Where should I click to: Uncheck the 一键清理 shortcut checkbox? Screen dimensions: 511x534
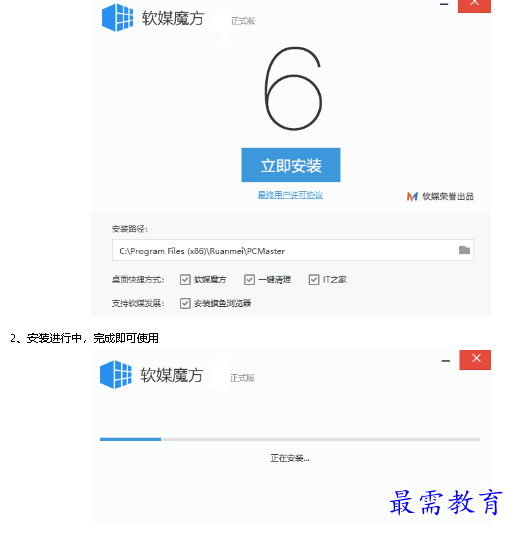pos(249,280)
